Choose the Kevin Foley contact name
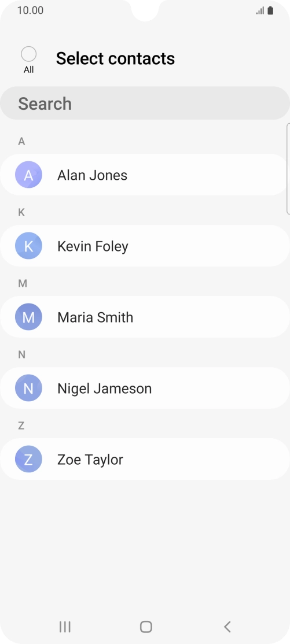Screen dimensions: 290x644 pos(93,246)
